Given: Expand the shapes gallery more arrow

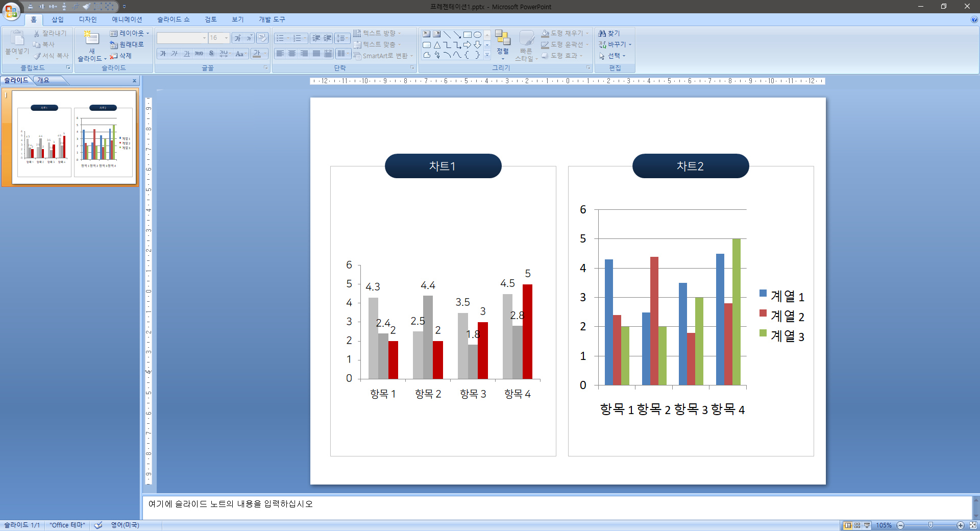Looking at the screenshot, I should click(487, 55).
